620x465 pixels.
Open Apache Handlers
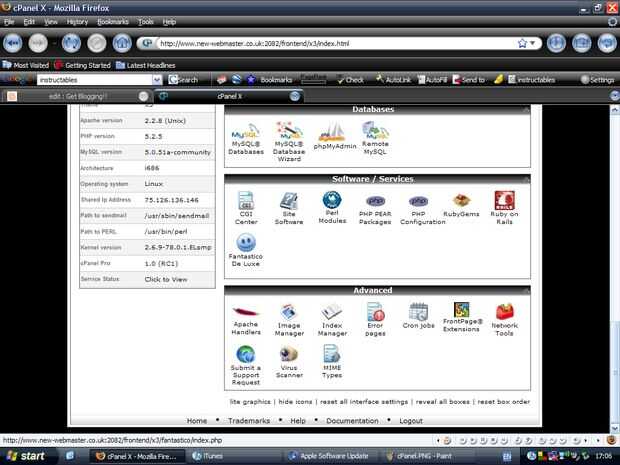point(246,320)
